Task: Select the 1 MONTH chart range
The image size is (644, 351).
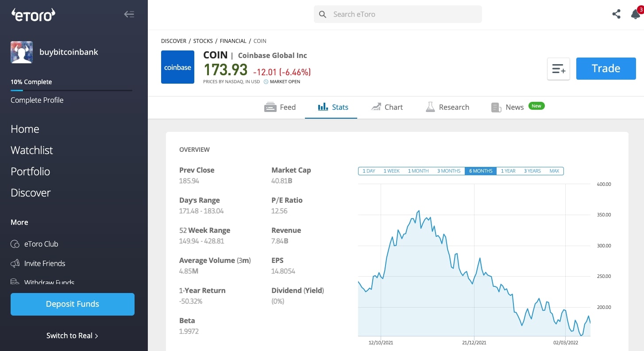Action: pyautogui.click(x=418, y=171)
